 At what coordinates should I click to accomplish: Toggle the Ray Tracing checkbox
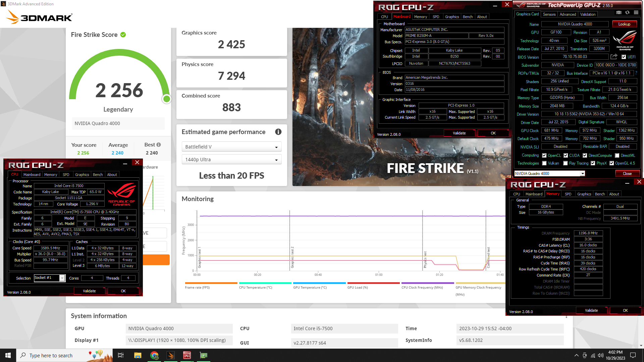coord(566,163)
